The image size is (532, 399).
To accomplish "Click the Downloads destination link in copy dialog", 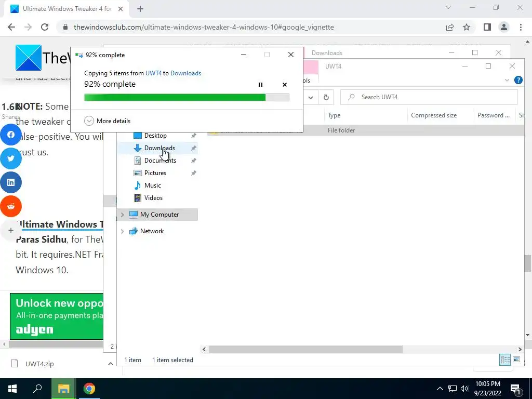I will [x=185, y=73].
